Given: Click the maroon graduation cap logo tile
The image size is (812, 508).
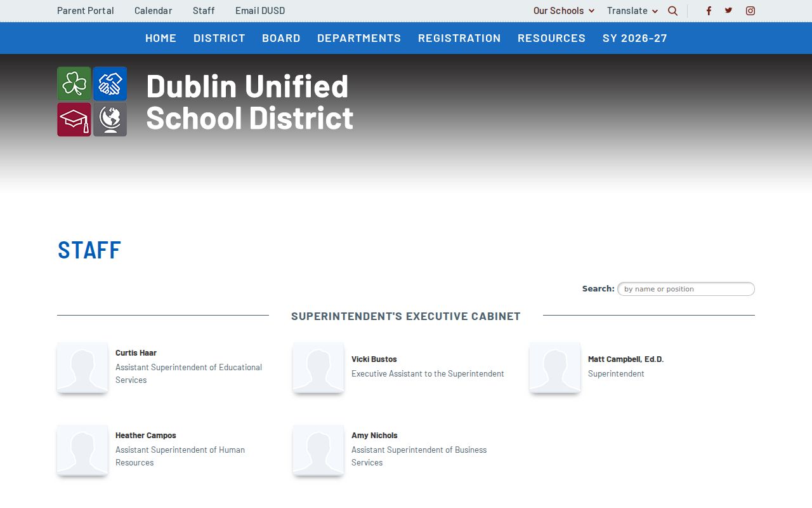Looking at the screenshot, I should click(x=74, y=119).
